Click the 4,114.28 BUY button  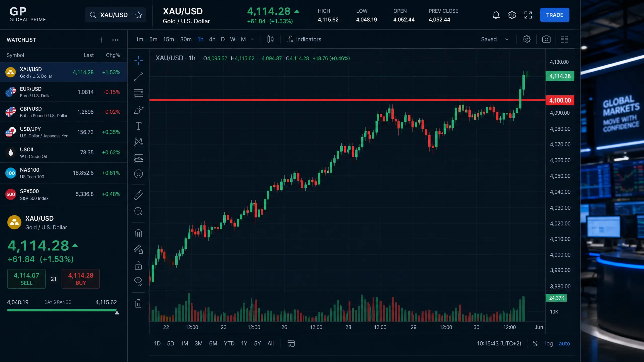80,279
